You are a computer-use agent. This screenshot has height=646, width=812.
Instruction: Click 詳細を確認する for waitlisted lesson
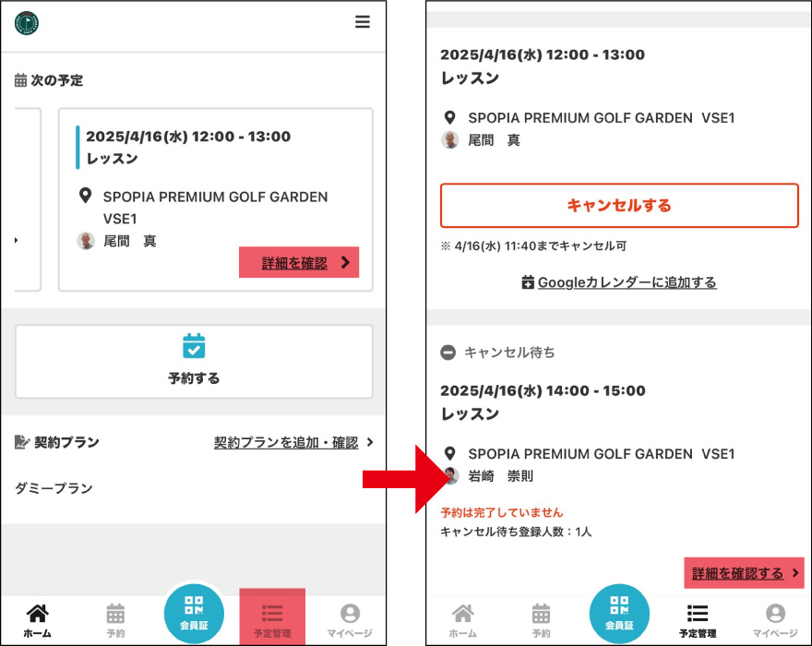(744, 573)
